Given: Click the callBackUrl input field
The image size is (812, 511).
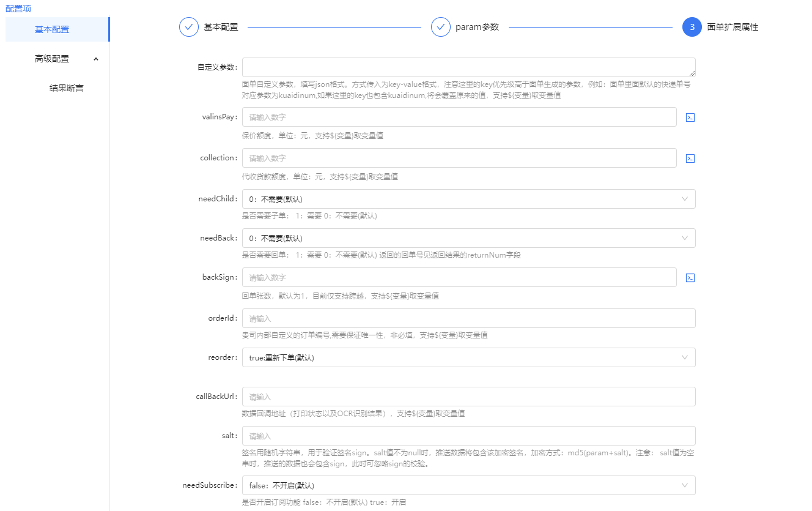Looking at the screenshot, I should point(468,397).
